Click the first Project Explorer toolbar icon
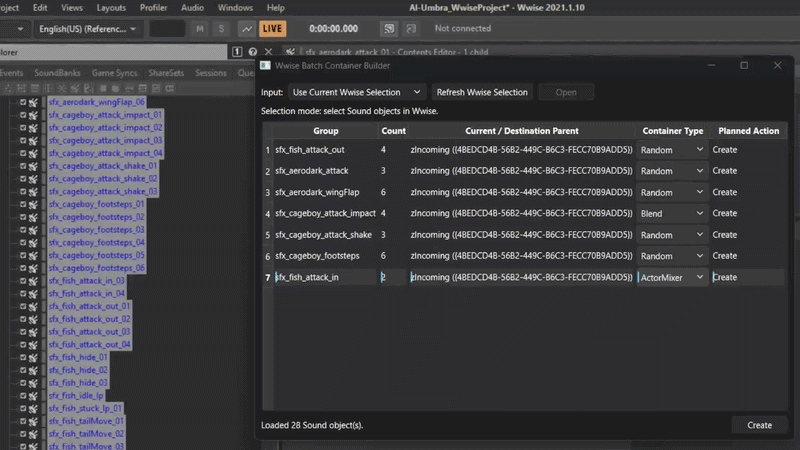The image size is (800, 450). (x=8, y=88)
